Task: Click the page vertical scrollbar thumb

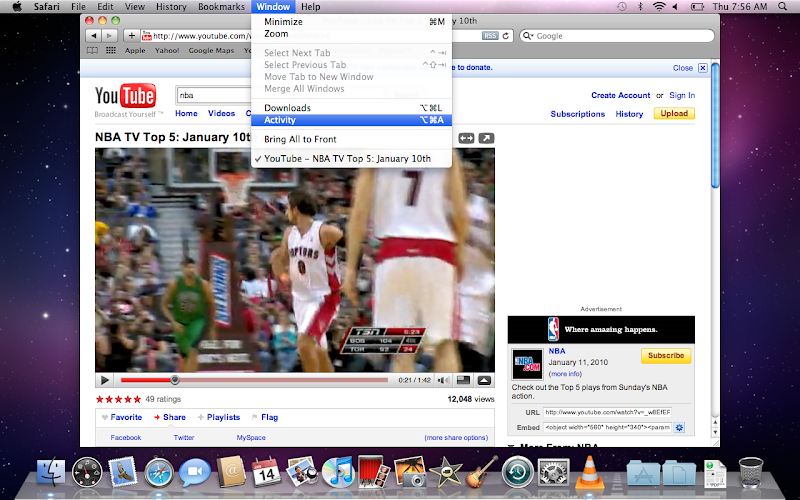Action: pos(715,126)
